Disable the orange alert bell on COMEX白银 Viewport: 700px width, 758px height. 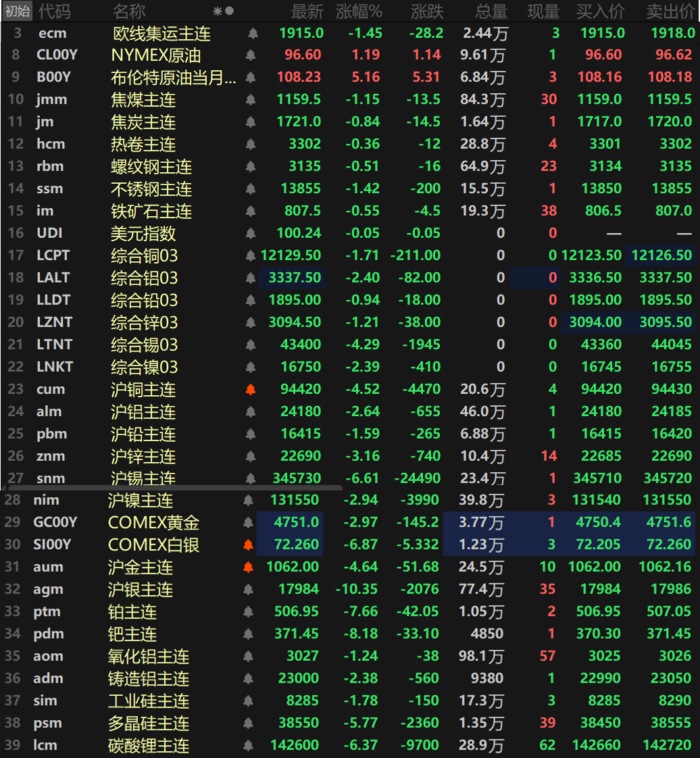coord(248,545)
